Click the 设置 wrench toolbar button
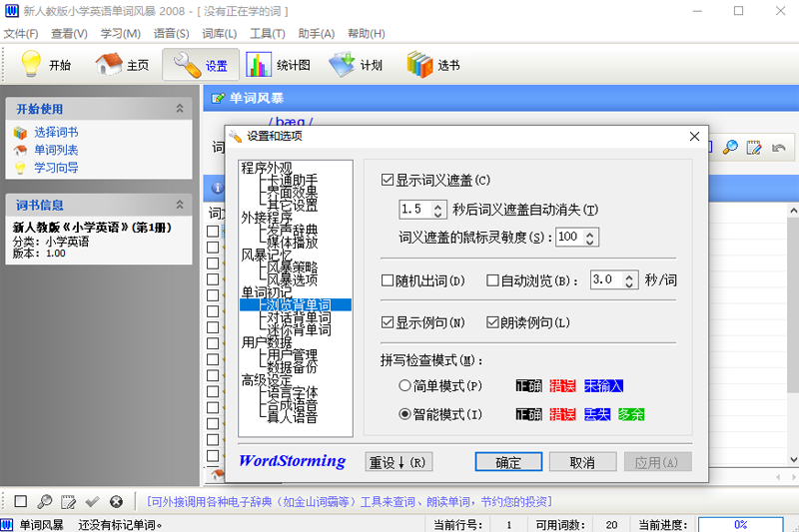Screen dimensions: 799x532 [201, 65]
